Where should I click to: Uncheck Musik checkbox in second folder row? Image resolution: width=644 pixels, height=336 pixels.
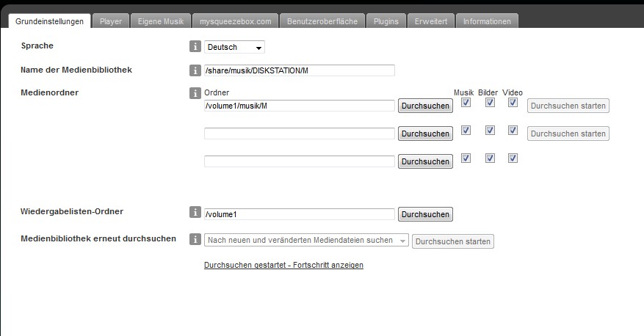pos(466,131)
